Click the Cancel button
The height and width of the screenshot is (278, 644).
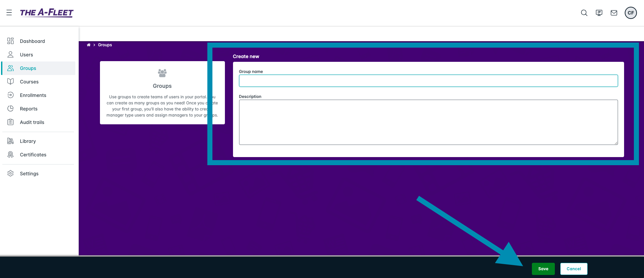click(573, 269)
